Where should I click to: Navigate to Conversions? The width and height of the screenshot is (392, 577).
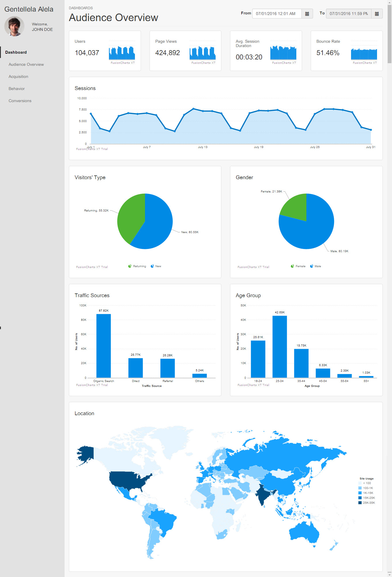(20, 101)
